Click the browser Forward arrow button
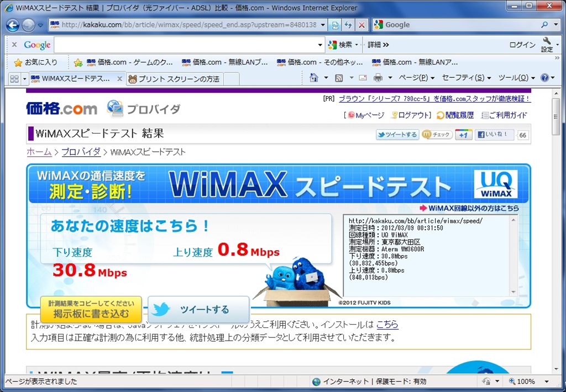The image size is (566, 392). pos(29,25)
